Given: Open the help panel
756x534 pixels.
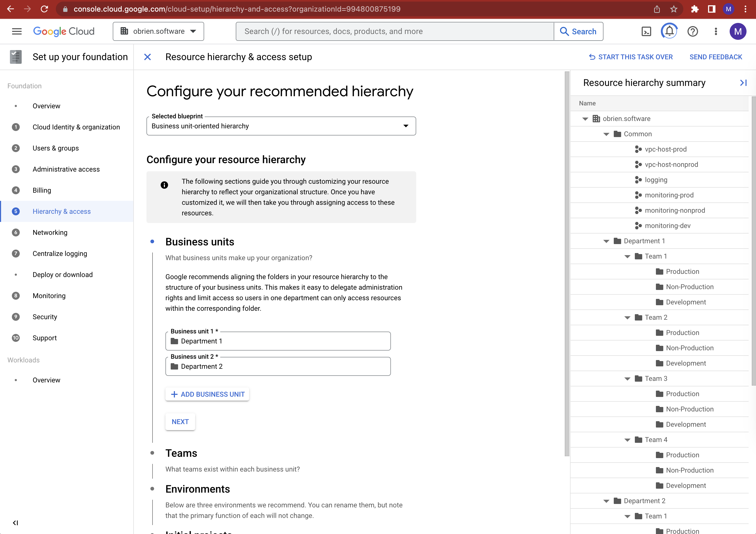Looking at the screenshot, I should pos(693,31).
